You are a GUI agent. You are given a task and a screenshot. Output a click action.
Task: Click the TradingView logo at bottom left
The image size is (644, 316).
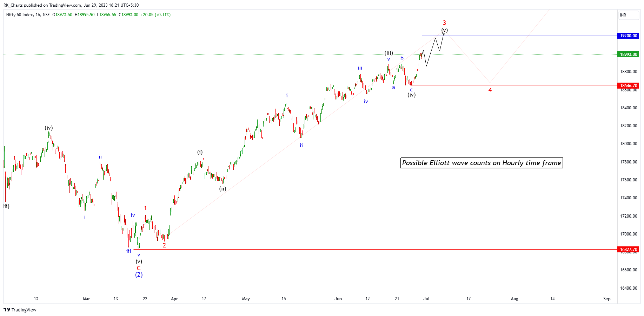point(20,310)
